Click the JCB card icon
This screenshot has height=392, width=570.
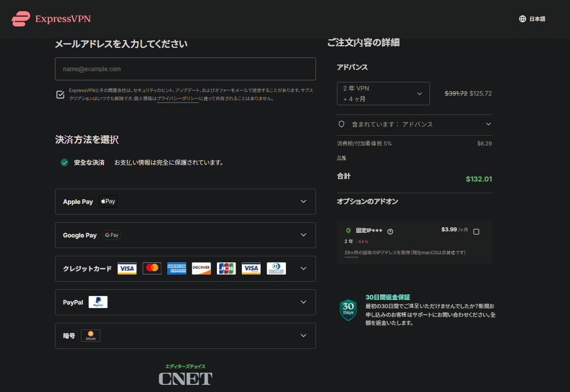click(226, 268)
